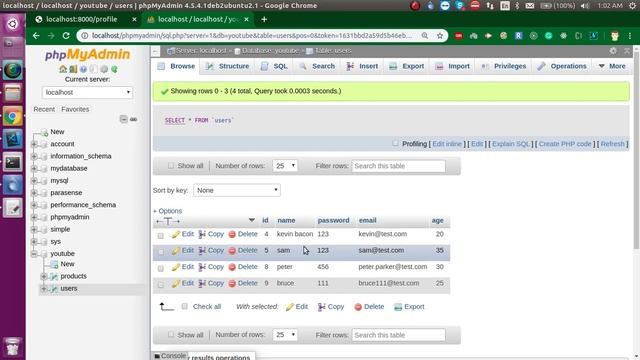Screen dimensions: 640x360
Task: Open new browser tab plus
Action: click(264, 19)
